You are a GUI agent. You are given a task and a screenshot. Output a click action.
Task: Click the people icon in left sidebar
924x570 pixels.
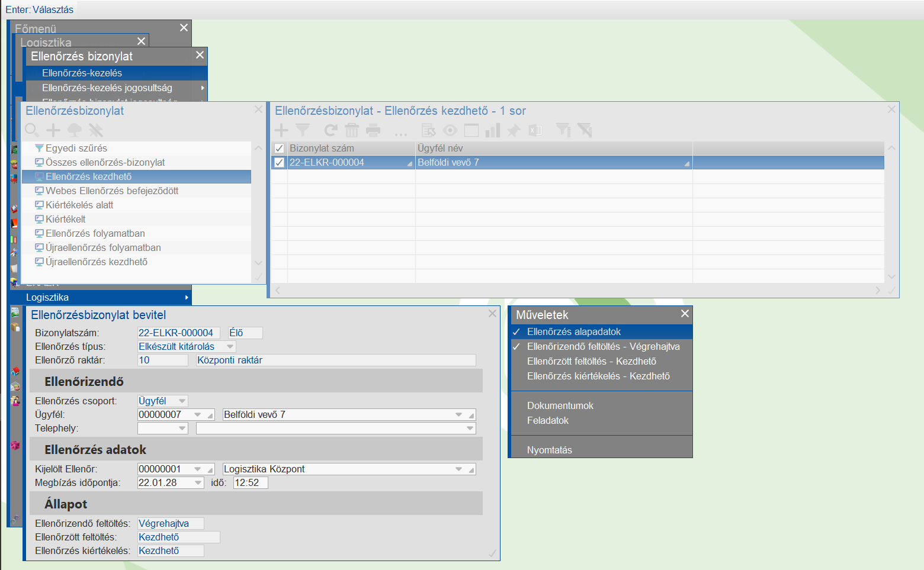pos(15,401)
